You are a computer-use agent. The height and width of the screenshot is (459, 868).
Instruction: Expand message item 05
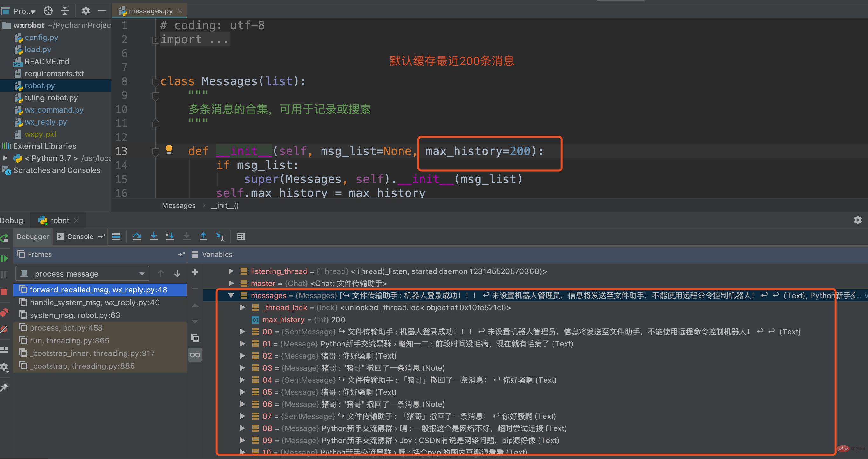[243, 392]
